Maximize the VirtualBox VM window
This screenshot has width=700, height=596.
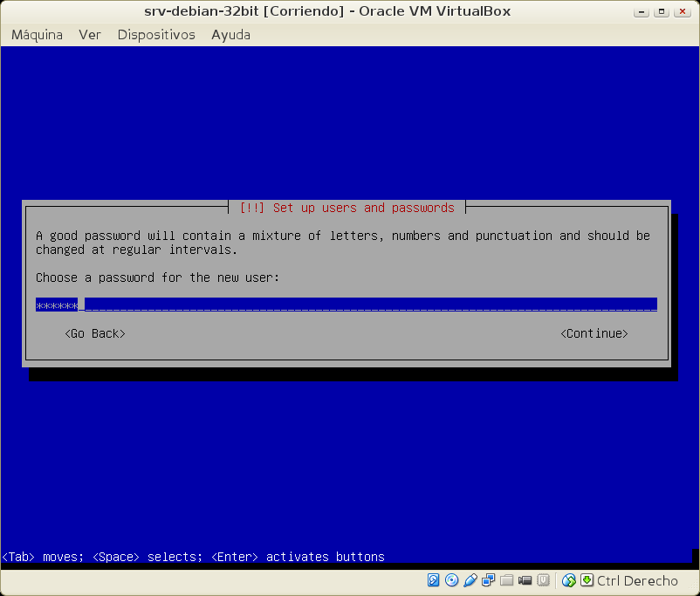tap(662, 11)
